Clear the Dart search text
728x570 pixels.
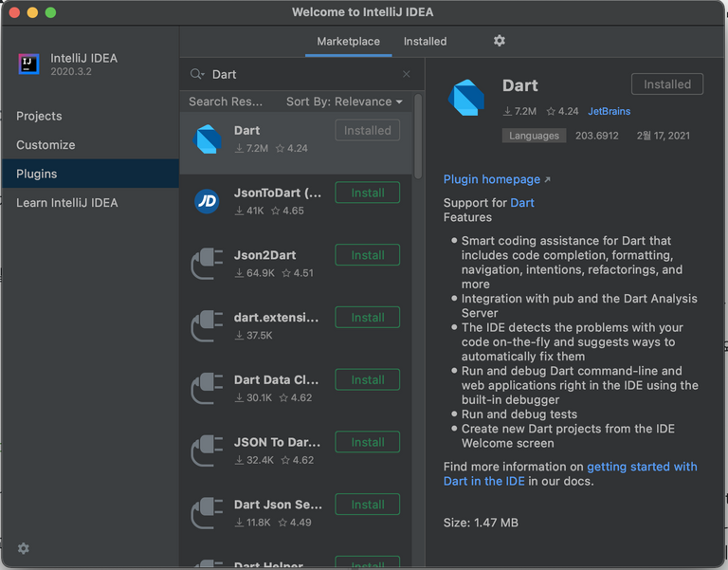coord(407,74)
